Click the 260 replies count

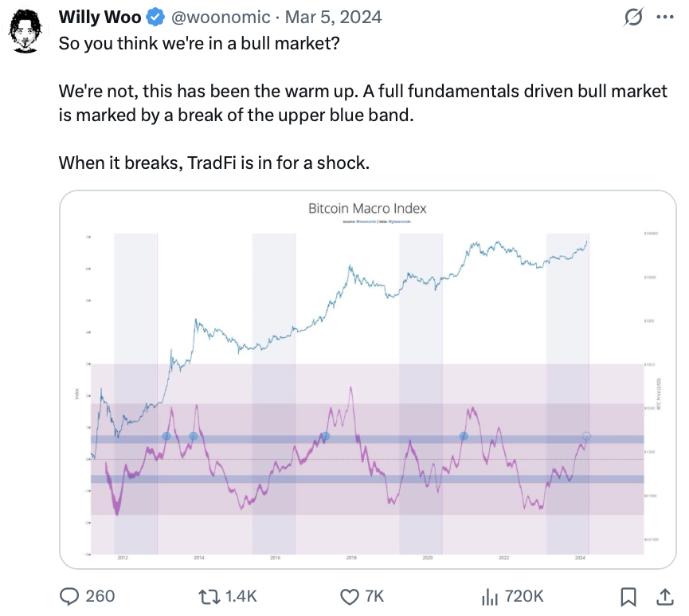click(100, 595)
